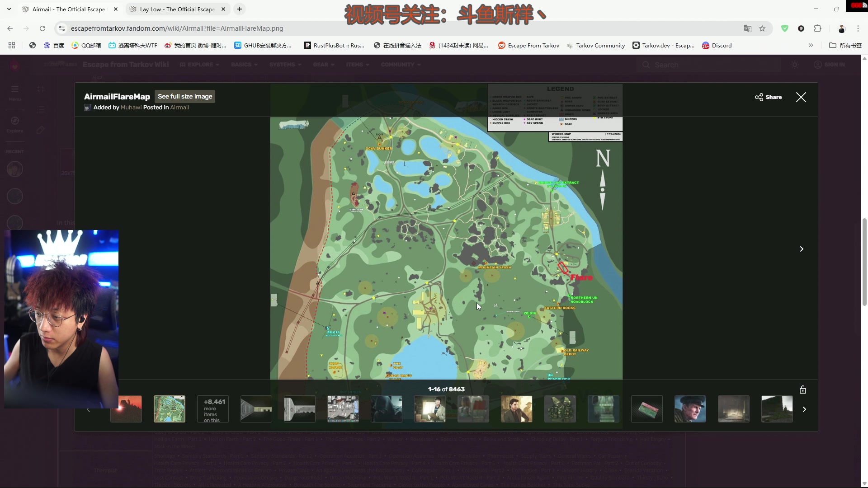Switch to the Lay Low browser tab
This screenshot has width=868, height=488.
tap(176, 9)
